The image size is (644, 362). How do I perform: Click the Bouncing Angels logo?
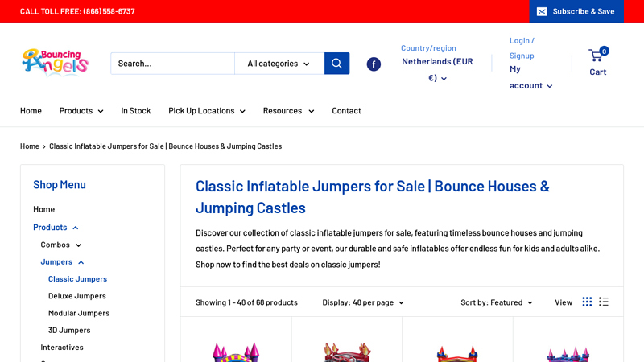click(x=56, y=64)
